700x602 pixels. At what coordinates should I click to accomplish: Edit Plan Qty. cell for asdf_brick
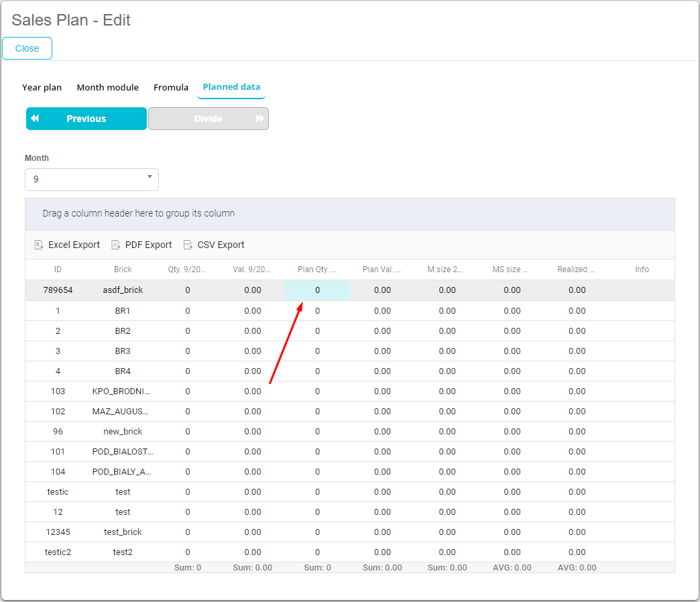pos(317,290)
